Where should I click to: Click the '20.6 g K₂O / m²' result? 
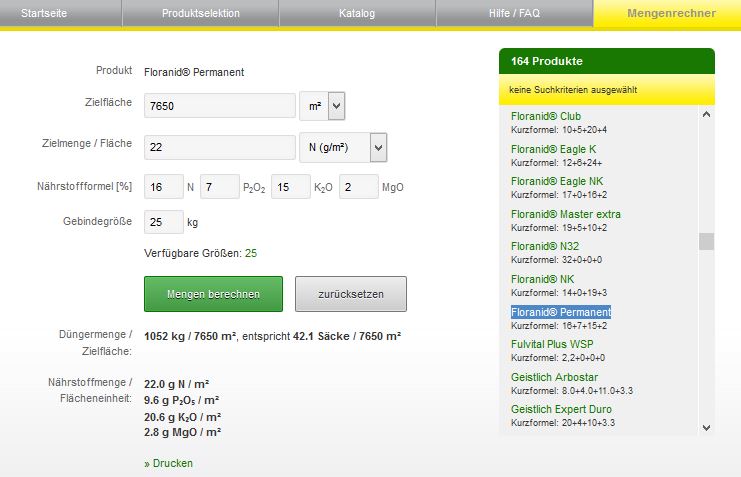[182, 417]
